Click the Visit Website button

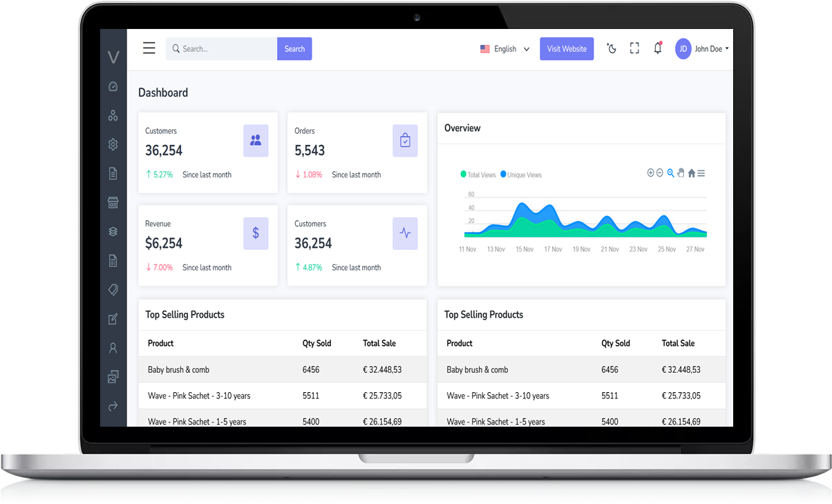point(567,49)
